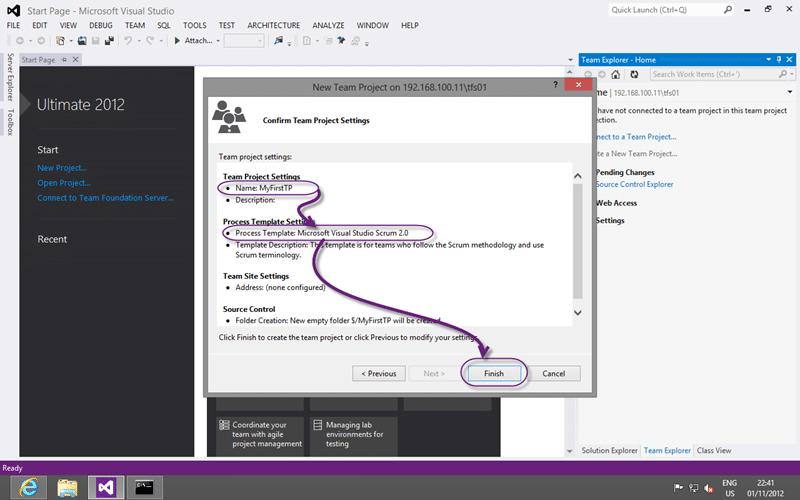Click the New Project toolbar icon
The height and width of the screenshot is (500, 800).
coord(60,41)
